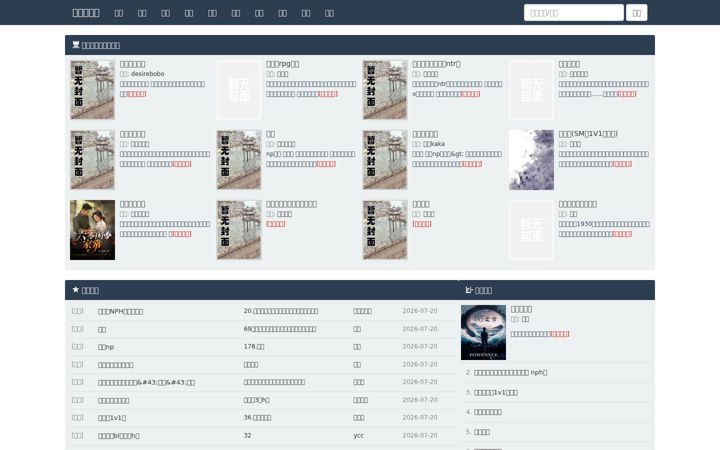
Task: Open the update list title containing "NPH"
Action: pos(120,311)
